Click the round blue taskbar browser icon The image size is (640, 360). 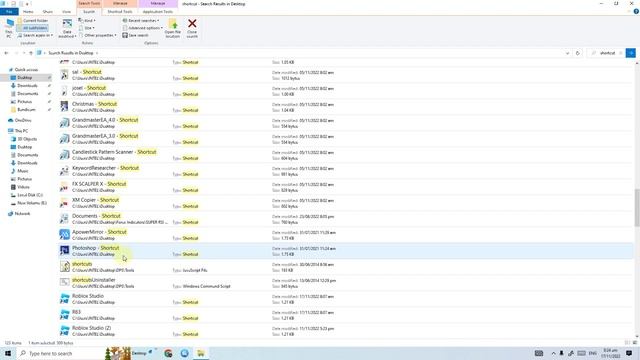tap(184, 353)
